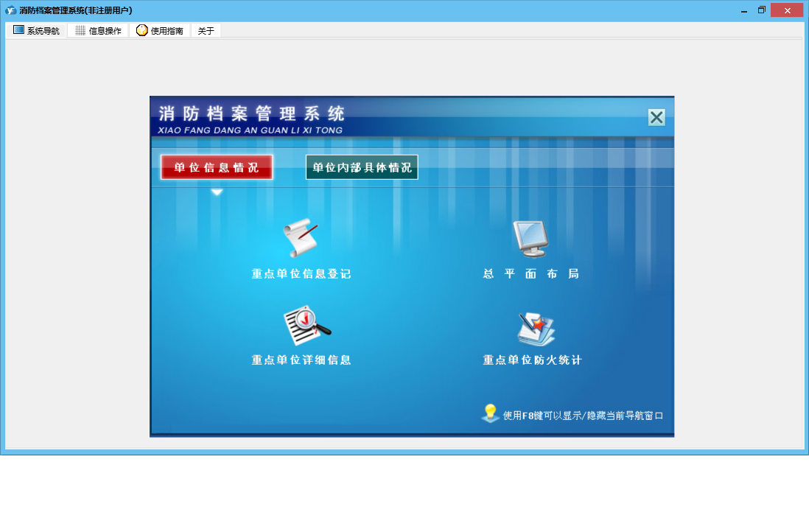
Task: Click the lightbulb tip icon
Action: pos(490,413)
